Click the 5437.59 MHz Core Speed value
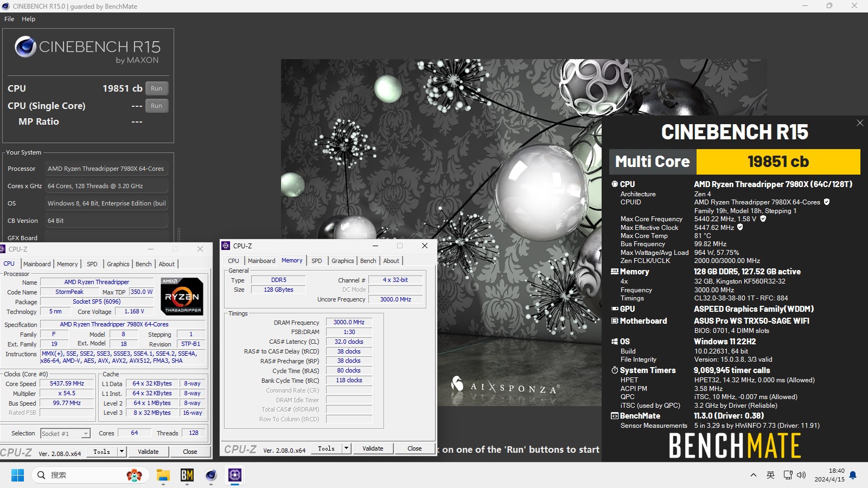Image resolution: width=868 pixels, height=488 pixels. 67,383
